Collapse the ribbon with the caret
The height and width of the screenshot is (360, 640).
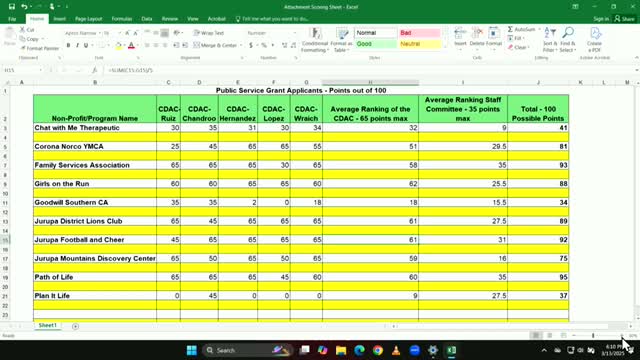point(636,58)
